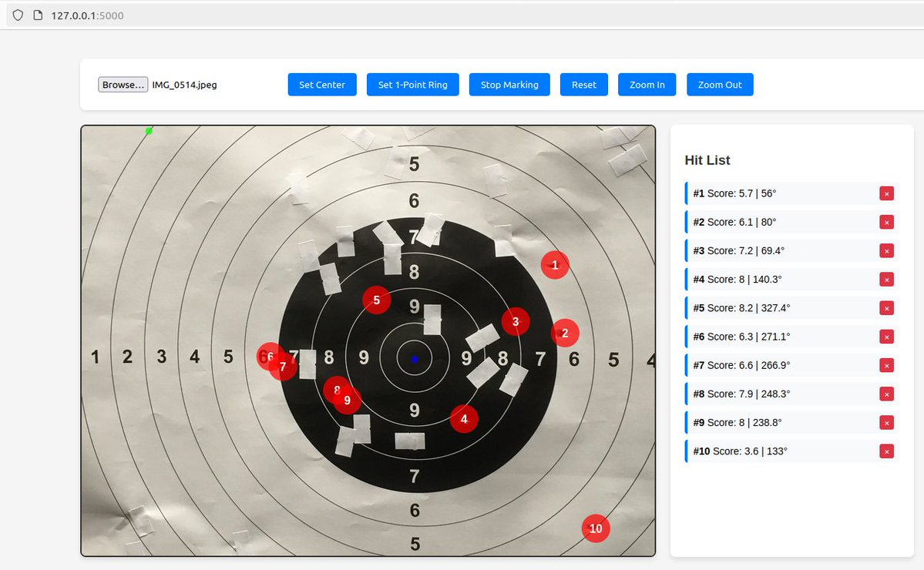This screenshot has height=570, width=924.
Task: Click the green ring marker dot
Action: point(149,131)
